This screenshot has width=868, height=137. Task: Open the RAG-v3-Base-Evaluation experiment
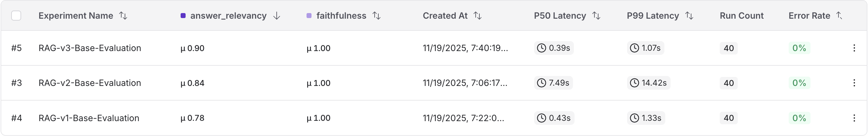coord(90,48)
